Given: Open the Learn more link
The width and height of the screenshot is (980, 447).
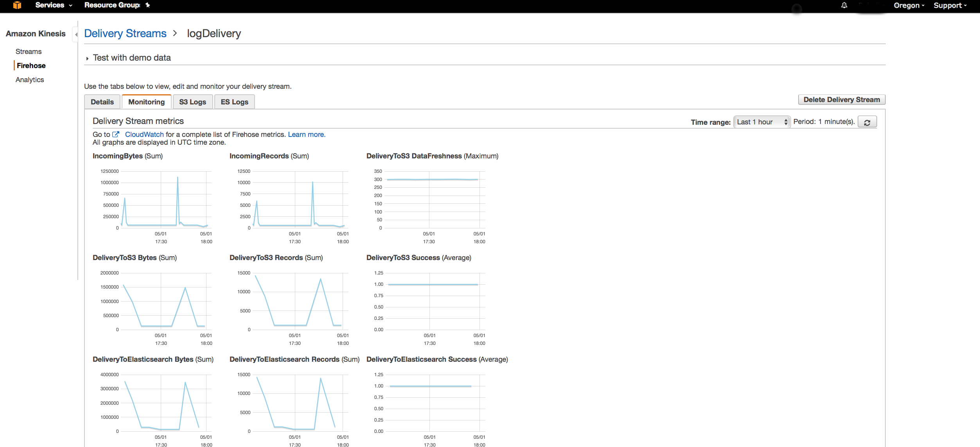Looking at the screenshot, I should tap(306, 135).
